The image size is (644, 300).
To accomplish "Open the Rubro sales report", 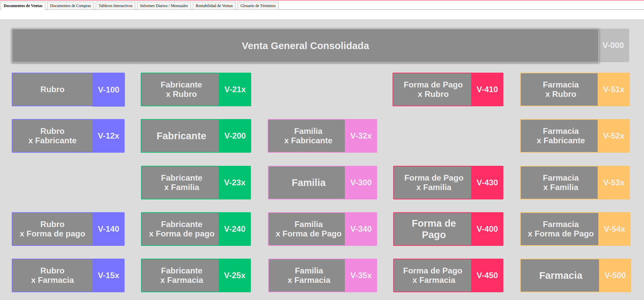I will [x=52, y=89].
